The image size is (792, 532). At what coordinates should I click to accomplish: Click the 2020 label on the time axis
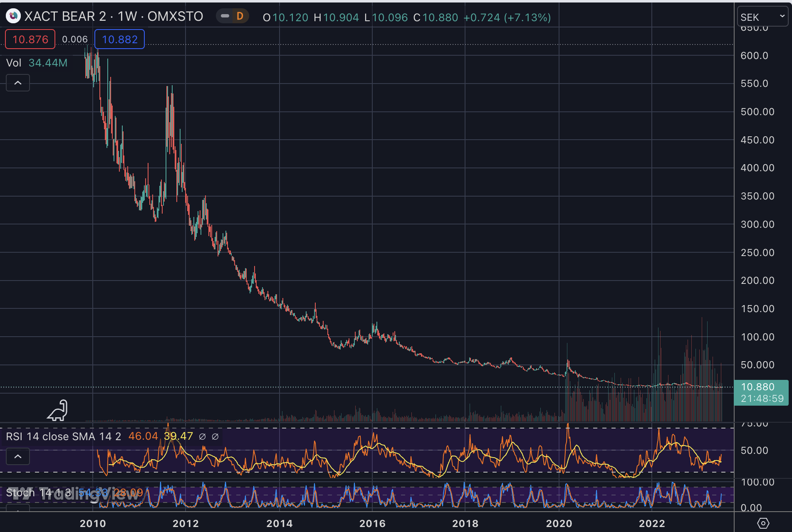(x=559, y=524)
